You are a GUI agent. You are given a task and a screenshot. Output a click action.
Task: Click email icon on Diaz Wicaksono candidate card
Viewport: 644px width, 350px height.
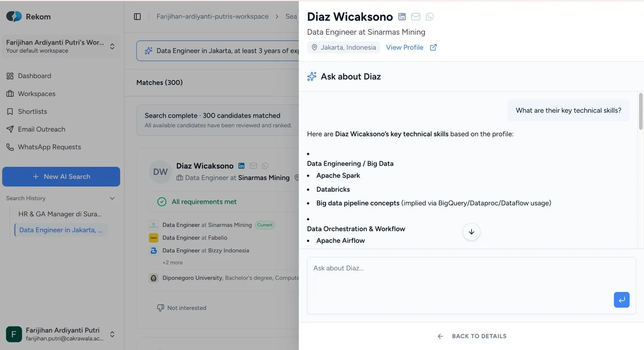point(253,166)
